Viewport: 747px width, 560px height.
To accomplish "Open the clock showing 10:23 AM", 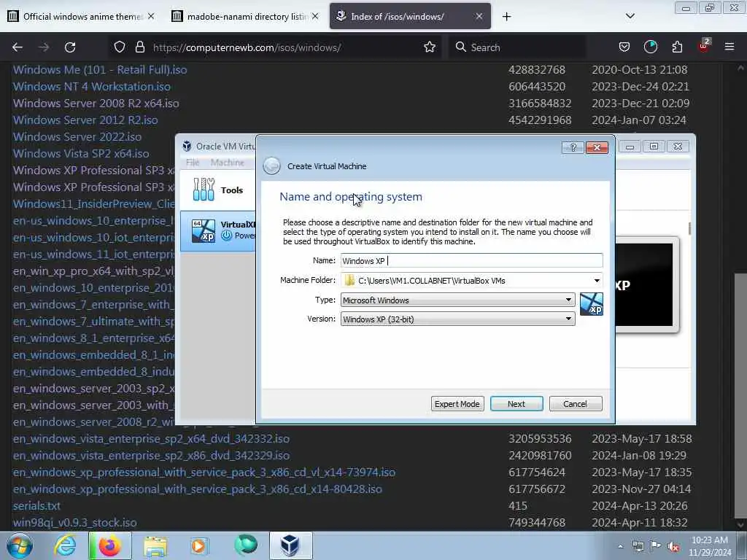I will (710, 546).
